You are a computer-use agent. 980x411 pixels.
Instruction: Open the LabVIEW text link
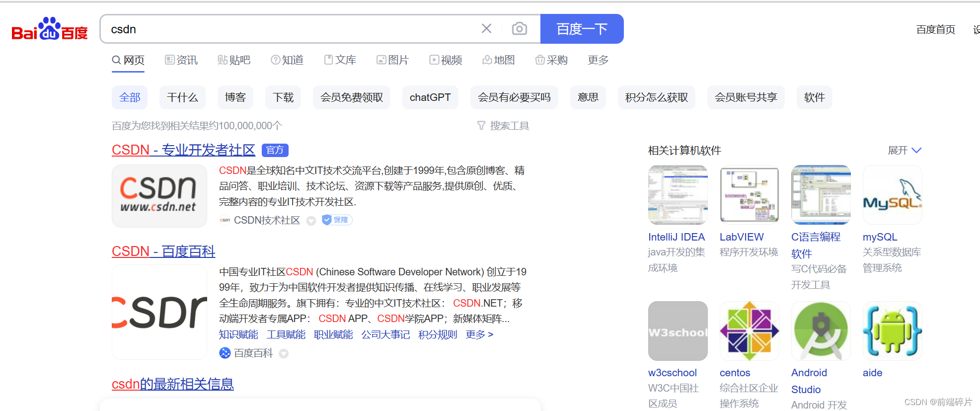(x=742, y=237)
